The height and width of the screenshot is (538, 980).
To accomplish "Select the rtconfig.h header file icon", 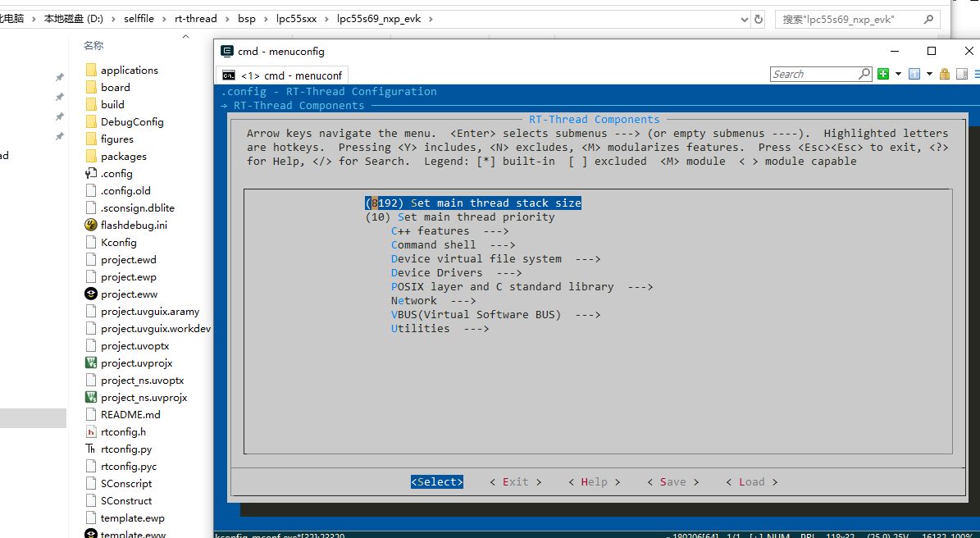I will tap(91, 431).
